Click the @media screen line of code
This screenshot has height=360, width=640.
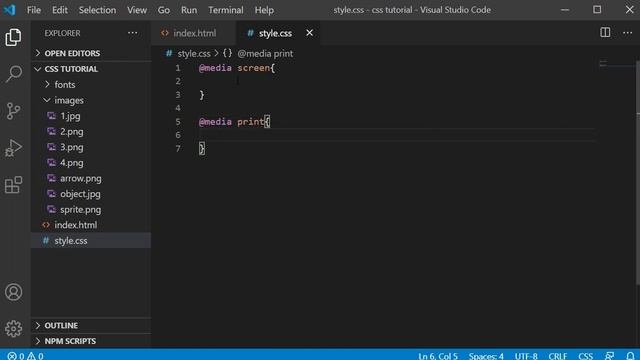point(237,68)
